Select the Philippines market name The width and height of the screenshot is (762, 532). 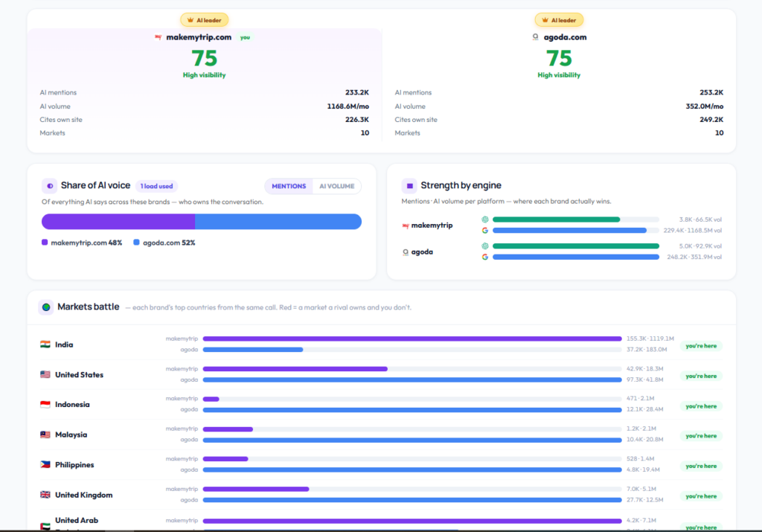click(74, 464)
